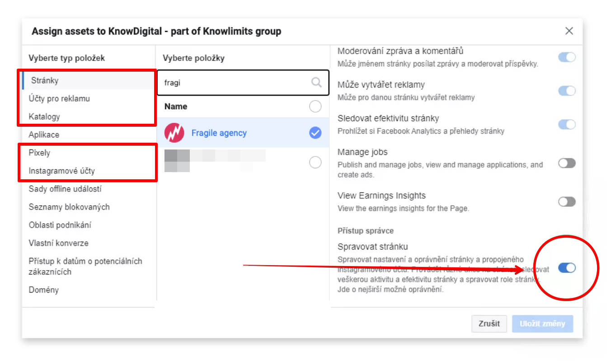Click the search magnifier icon

click(316, 82)
